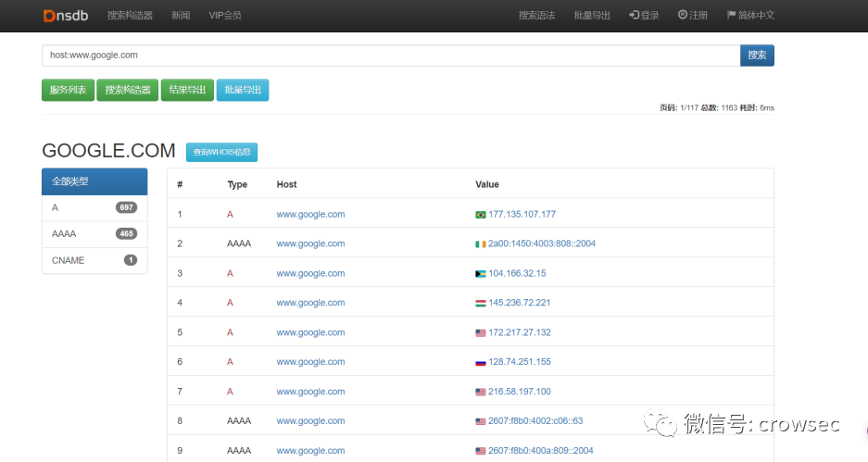Viewport: 868px width, 462px height.
Task: Select the 465 count badge
Action: click(x=126, y=233)
